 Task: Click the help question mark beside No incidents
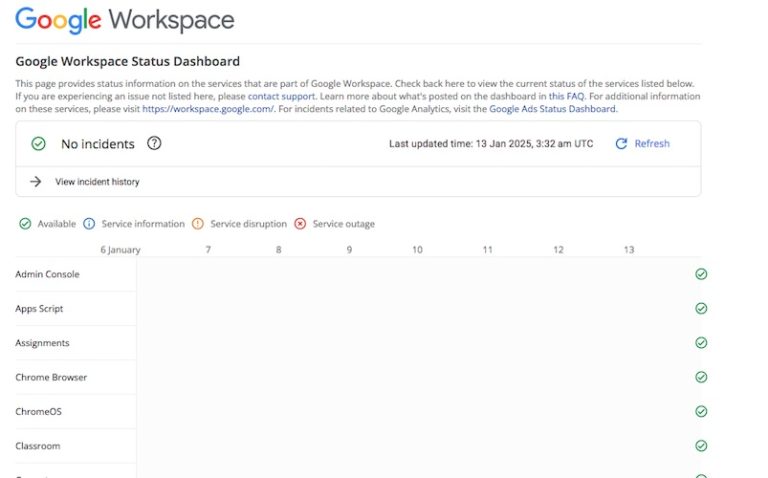click(154, 144)
